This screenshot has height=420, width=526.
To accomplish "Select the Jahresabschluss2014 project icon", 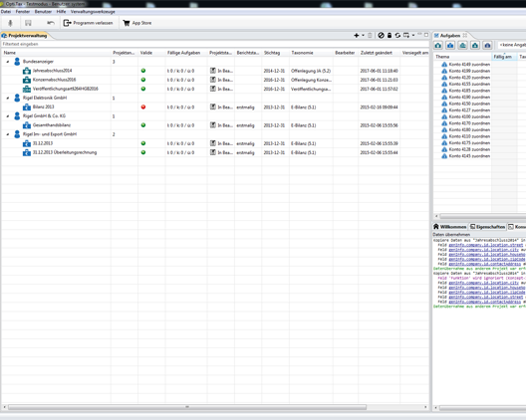I will [27, 71].
